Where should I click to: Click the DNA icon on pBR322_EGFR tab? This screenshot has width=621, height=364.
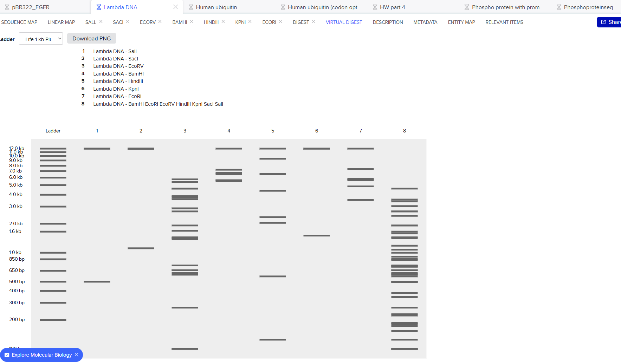pyautogui.click(x=7, y=7)
